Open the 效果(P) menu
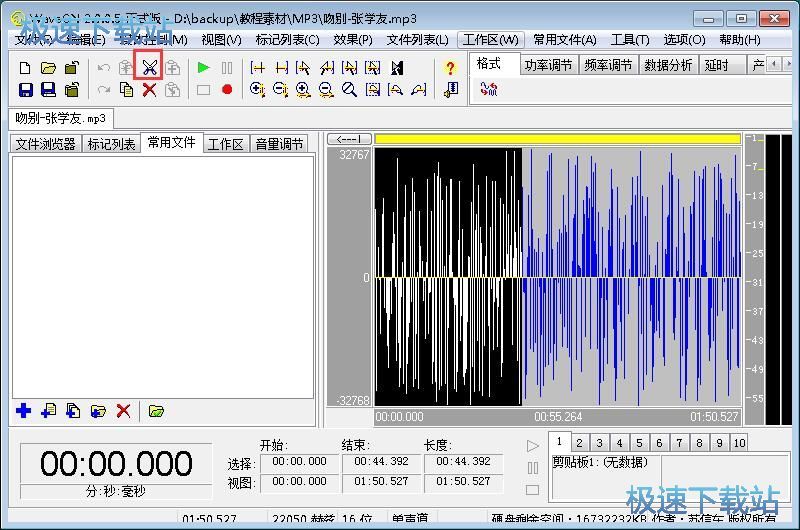 352,40
